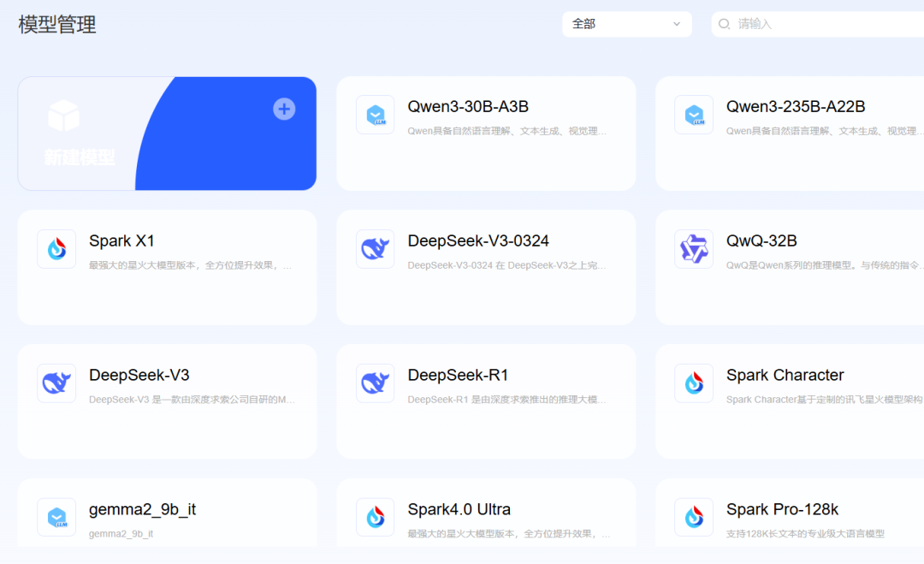This screenshot has width=924, height=564.
Task: Open the Qwen3-30B-A3B model title
Action: [468, 107]
